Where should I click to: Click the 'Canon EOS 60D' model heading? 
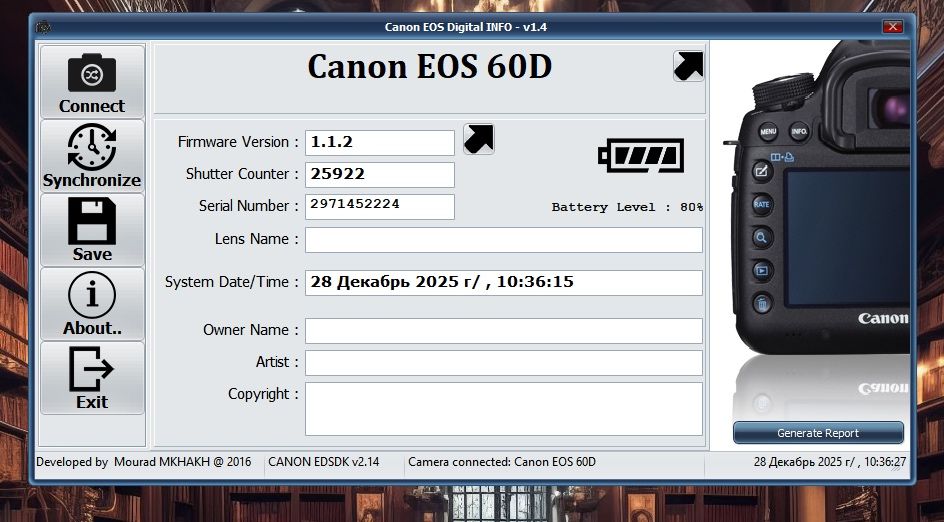[430, 66]
